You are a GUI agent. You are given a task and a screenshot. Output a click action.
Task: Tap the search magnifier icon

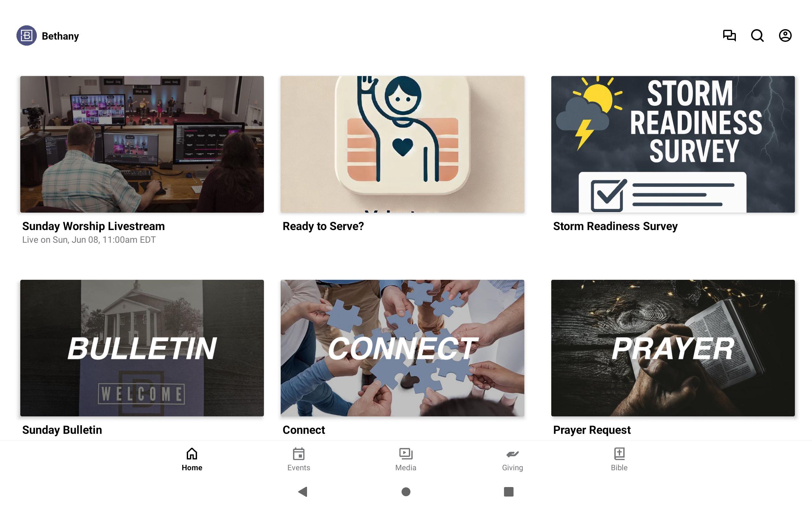[757, 35]
